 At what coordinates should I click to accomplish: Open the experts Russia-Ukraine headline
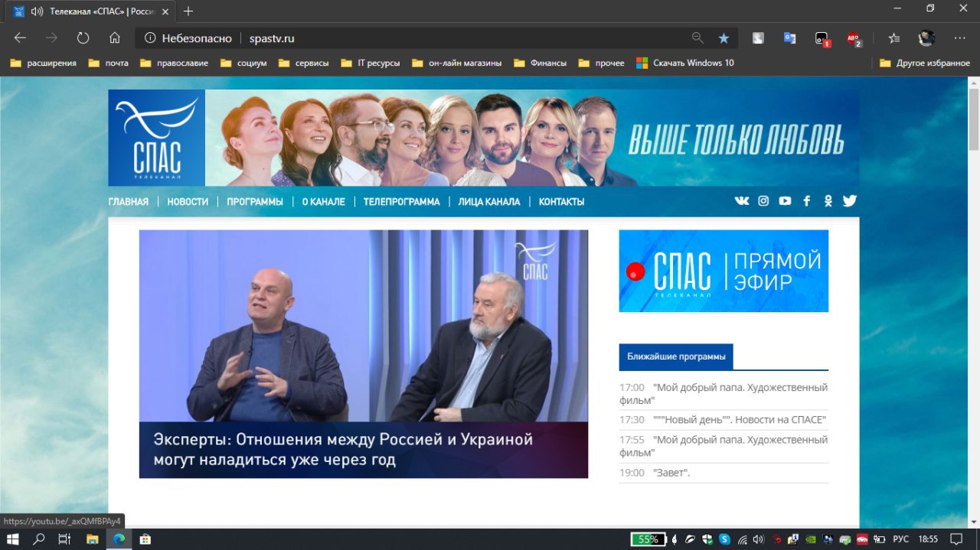coord(343,450)
